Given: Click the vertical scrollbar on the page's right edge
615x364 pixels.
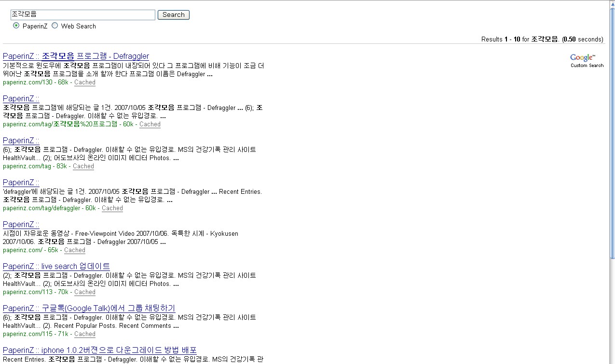Looking at the screenshot, I should tap(612, 182).
